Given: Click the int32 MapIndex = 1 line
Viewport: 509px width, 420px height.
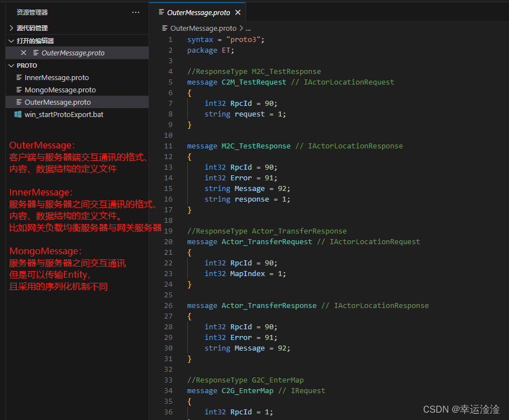Looking at the screenshot, I should point(245,274).
